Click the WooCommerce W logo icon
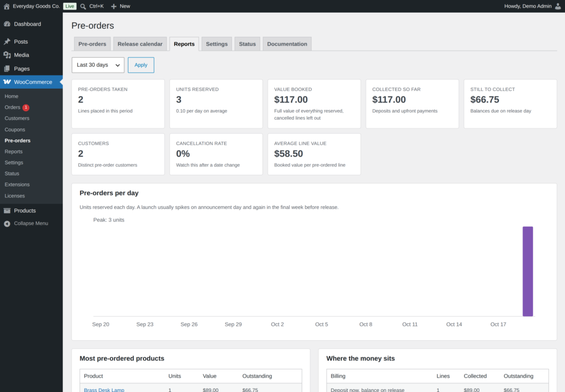The width and height of the screenshot is (565, 392). coord(7,82)
